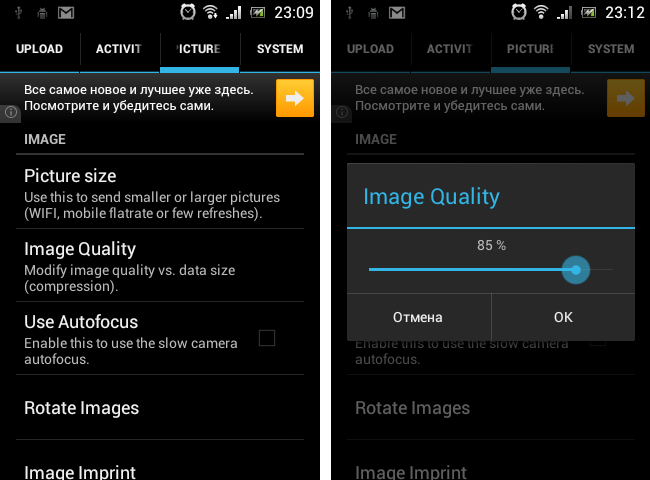This screenshot has width=650, height=480.
Task: Tap the Android debug icon in left status bar
Action: click(x=42, y=13)
